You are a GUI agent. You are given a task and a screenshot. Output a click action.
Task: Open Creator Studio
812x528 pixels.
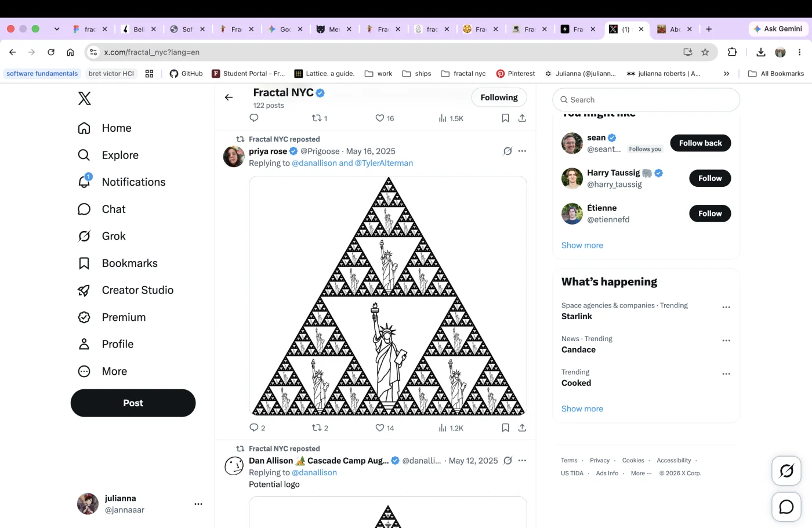pyautogui.click(x=125, y=290)
